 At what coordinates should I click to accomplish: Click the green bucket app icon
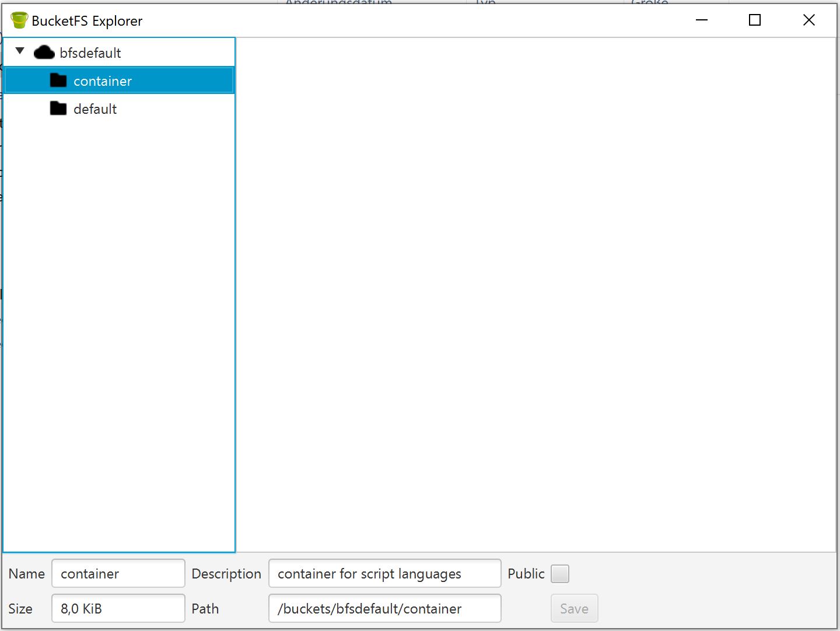[x=19, y=20]
